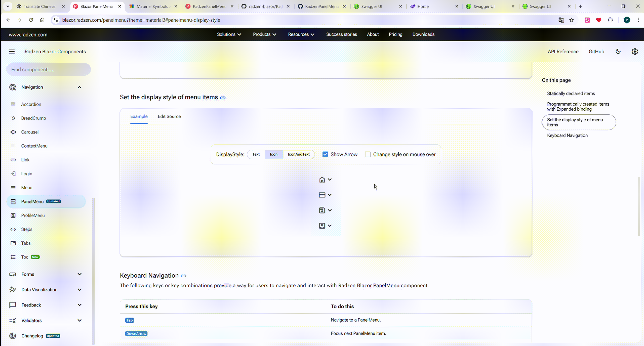Click the hamburger sidebar toggle icon
644x346 pixels.
[x=12, y=52]
